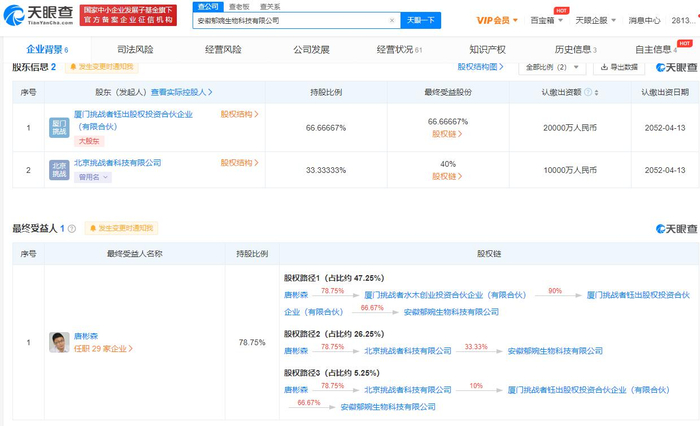The width and height of the screenshot is (700, 426).
Task: Expand the 曾用名 dropdown under 北京挑战者科技
Action: coord(94,177)
